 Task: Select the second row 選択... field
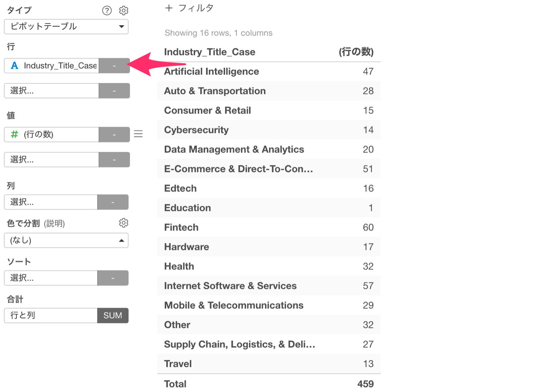coord(51,91)
